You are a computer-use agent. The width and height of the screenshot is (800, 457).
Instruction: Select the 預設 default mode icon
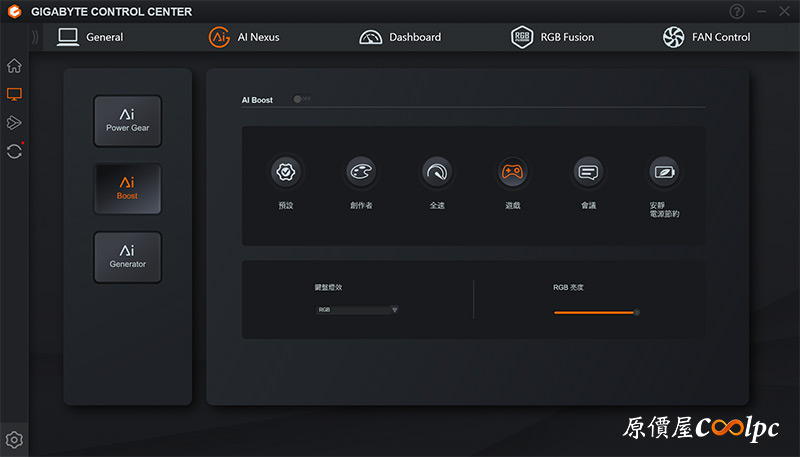click(286, 172)
